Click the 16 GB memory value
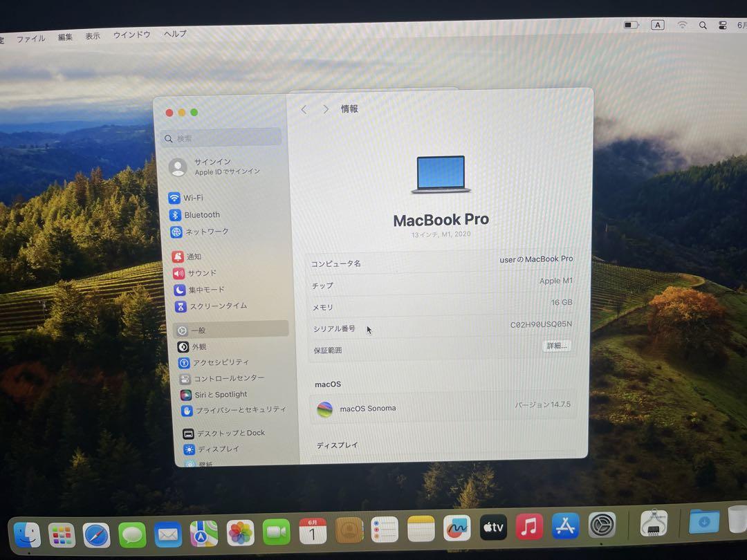 (x=562, y=302)
